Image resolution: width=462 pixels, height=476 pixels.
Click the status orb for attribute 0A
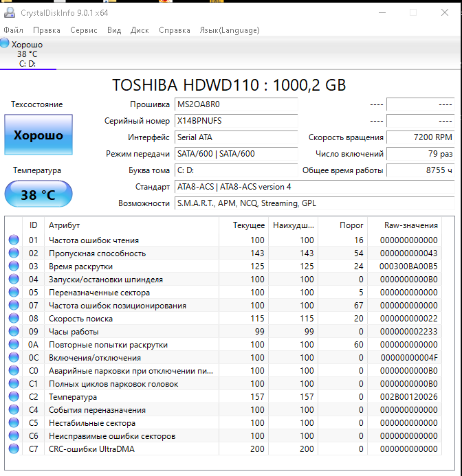(14, 344)
